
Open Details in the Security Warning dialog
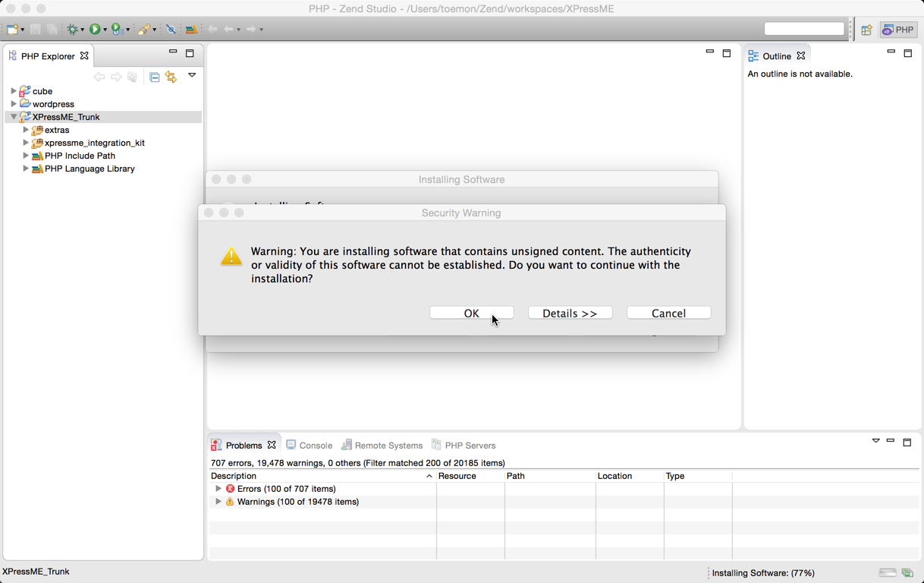click(x=570, y=313)
